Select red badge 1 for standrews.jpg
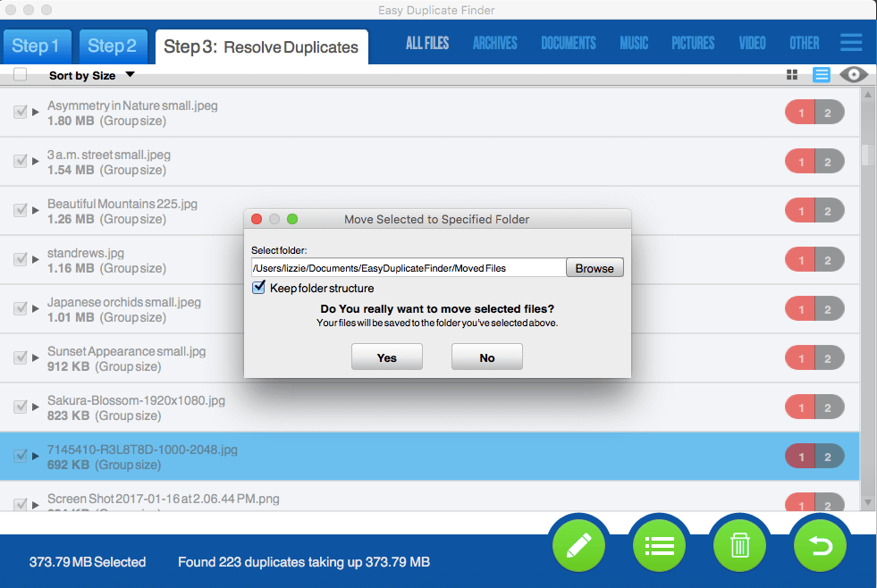 tap(800, 260)
